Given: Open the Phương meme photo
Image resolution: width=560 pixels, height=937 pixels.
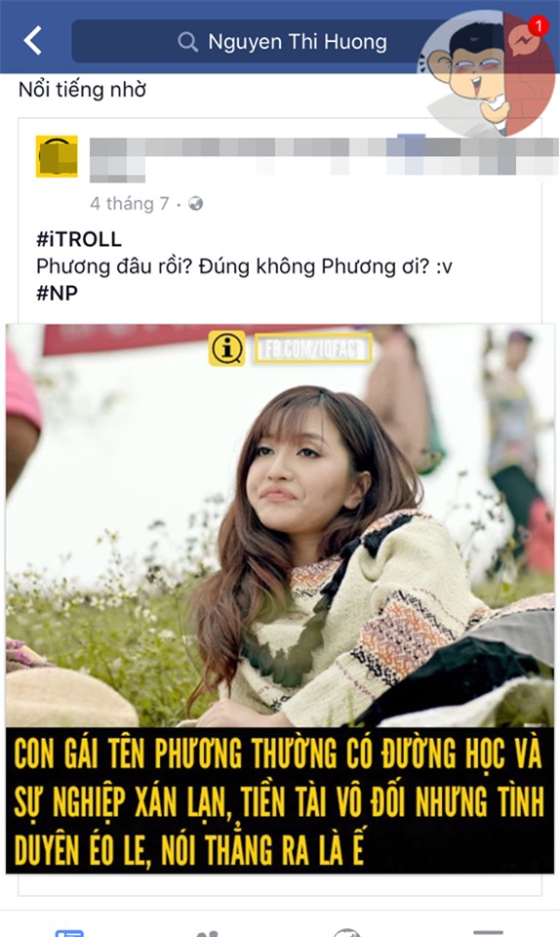Looking at the screenshot, I should click(x=280, y=526).
